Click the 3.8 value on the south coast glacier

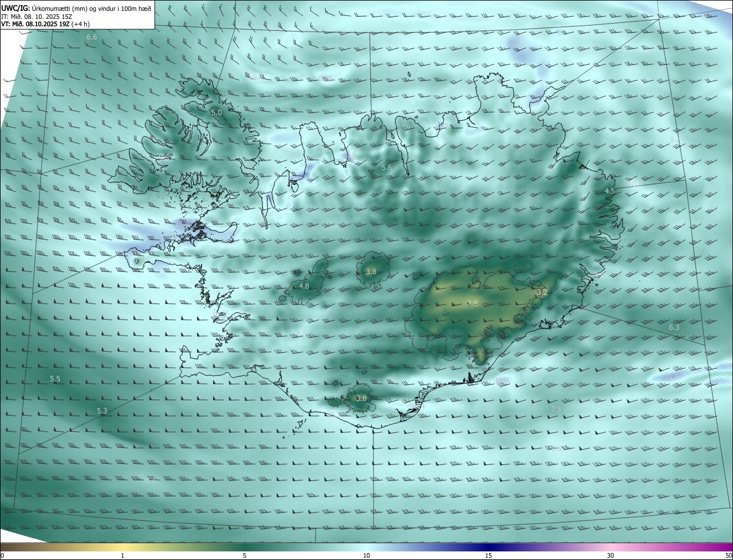[361, 398]
